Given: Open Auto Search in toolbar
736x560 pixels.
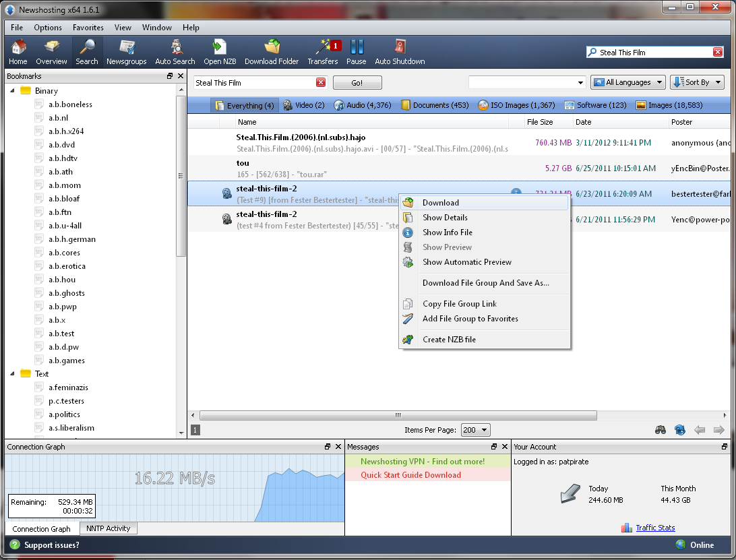Looking at the screenshot, I should 175,52.
